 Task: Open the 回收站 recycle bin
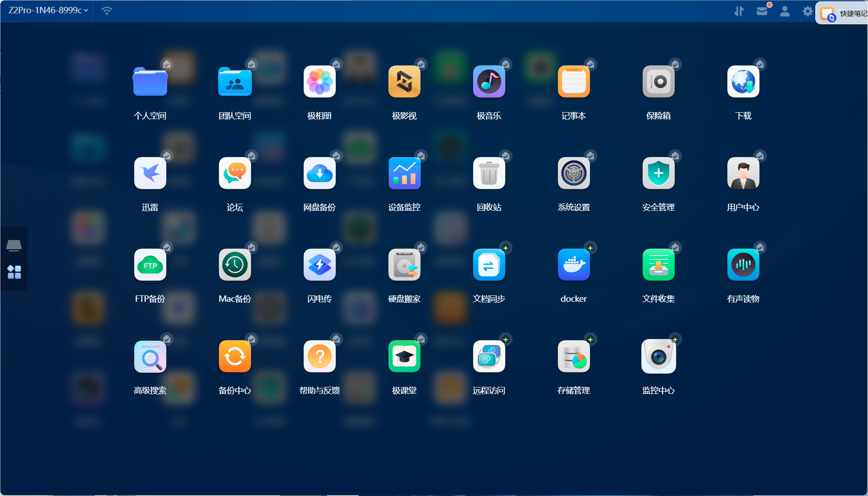coord(489,174)
